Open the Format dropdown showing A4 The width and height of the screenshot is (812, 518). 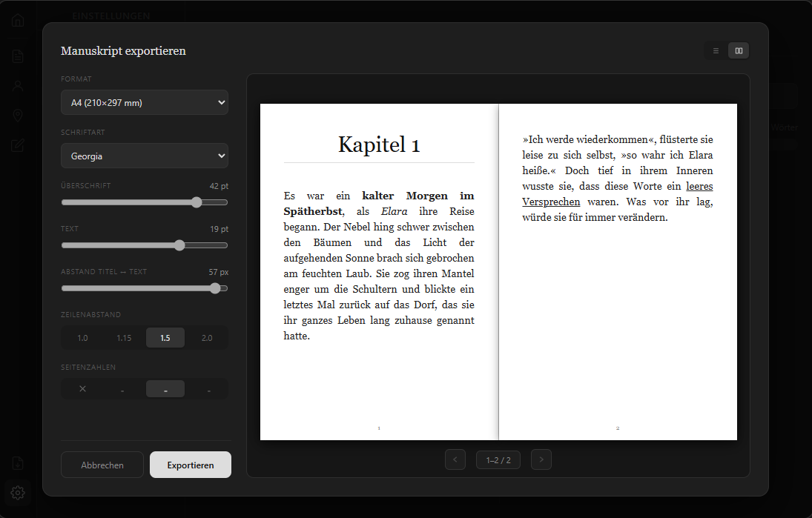145,102
